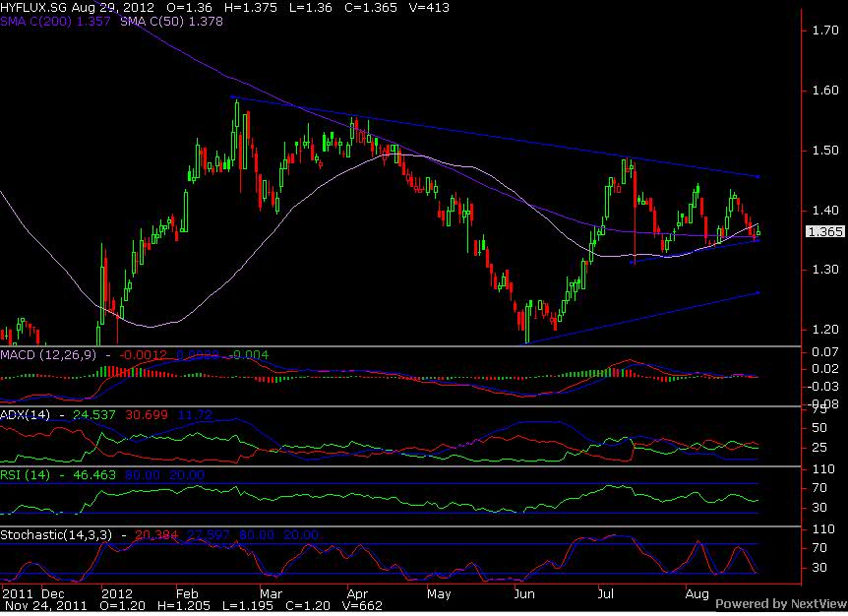Click the Stochastic value 20.384

[156, 535]
